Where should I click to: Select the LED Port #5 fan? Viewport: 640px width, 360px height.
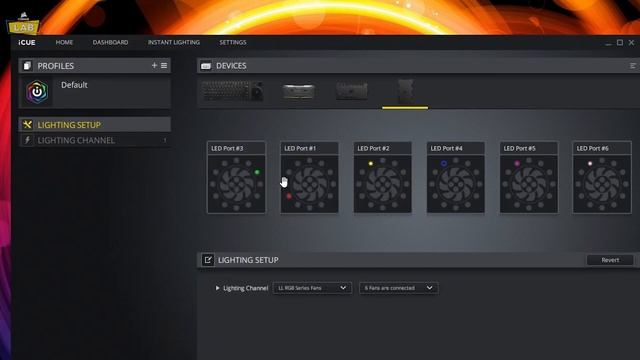tap(529, 178)
